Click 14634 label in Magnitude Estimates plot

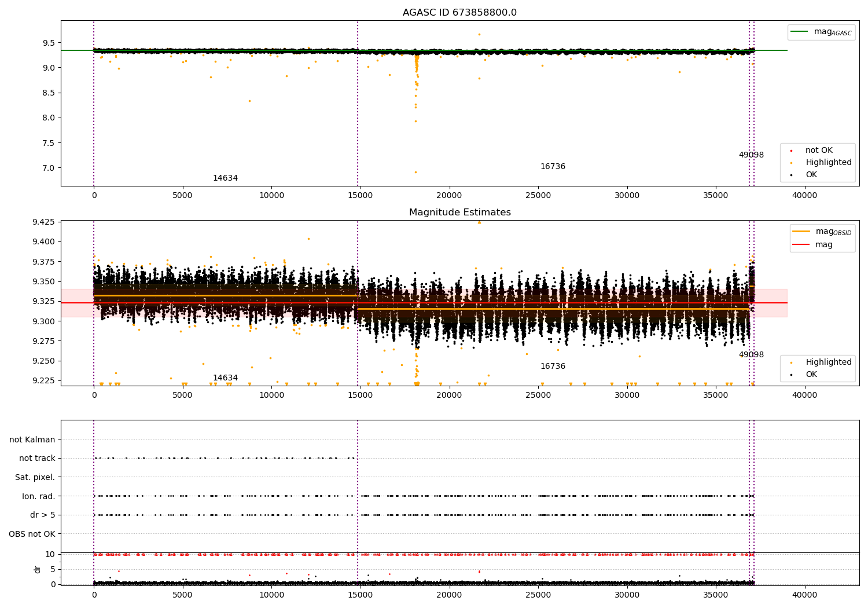[225, 378]
